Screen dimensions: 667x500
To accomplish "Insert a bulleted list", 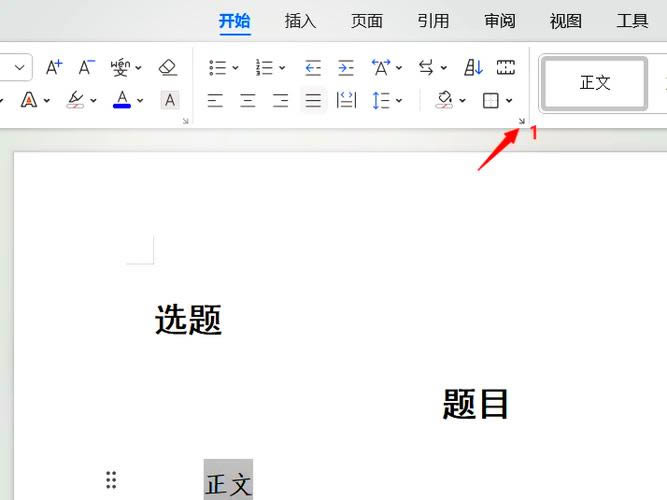I will 218,67.
